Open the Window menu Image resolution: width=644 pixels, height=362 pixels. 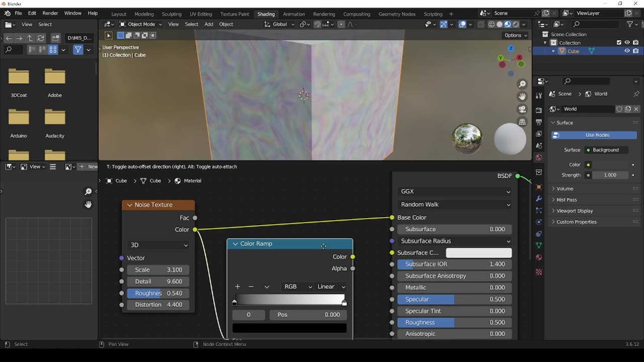tap(73, 13)
